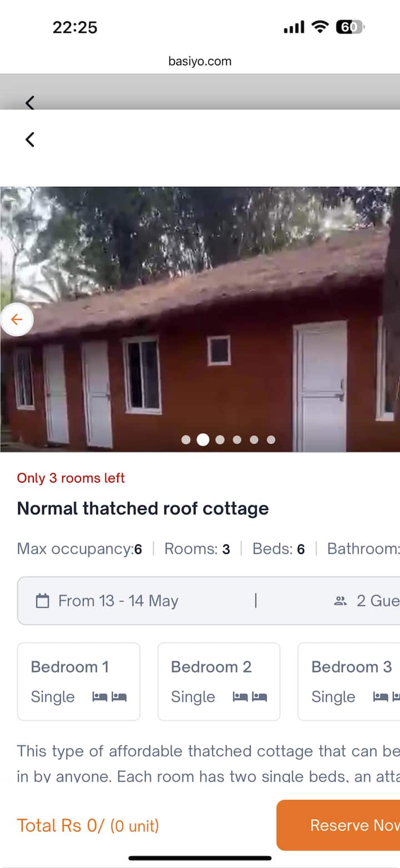Image resolution: width=400 pixels, height=868 pixels.
Task: Select the third carousel dot
Action: tap(220, 440)
